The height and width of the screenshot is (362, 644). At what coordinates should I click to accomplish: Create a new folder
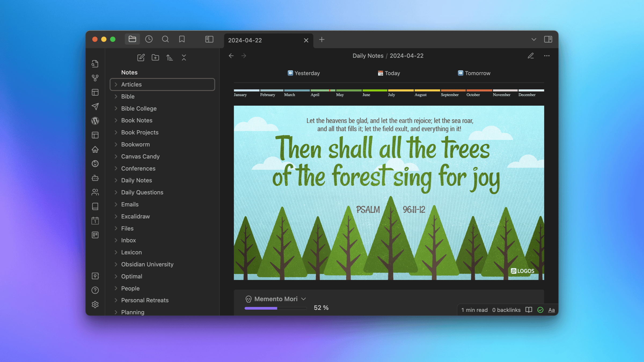(155, 57)
